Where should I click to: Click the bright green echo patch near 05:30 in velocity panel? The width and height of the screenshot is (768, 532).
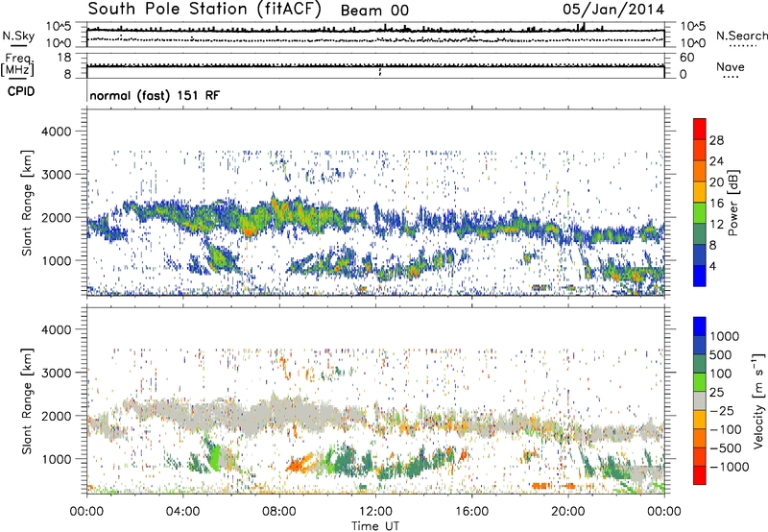pos(214,460)
